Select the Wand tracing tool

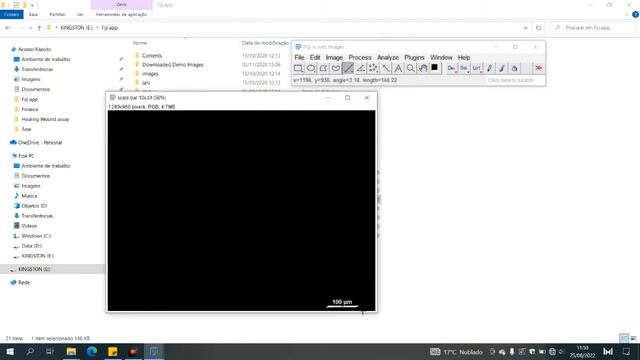[385, 68]
